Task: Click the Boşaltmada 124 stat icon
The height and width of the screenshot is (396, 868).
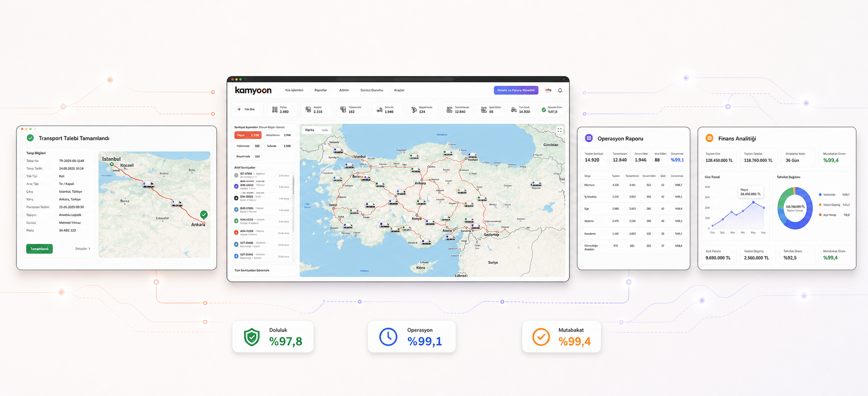Action: click(x=414, y=110)
